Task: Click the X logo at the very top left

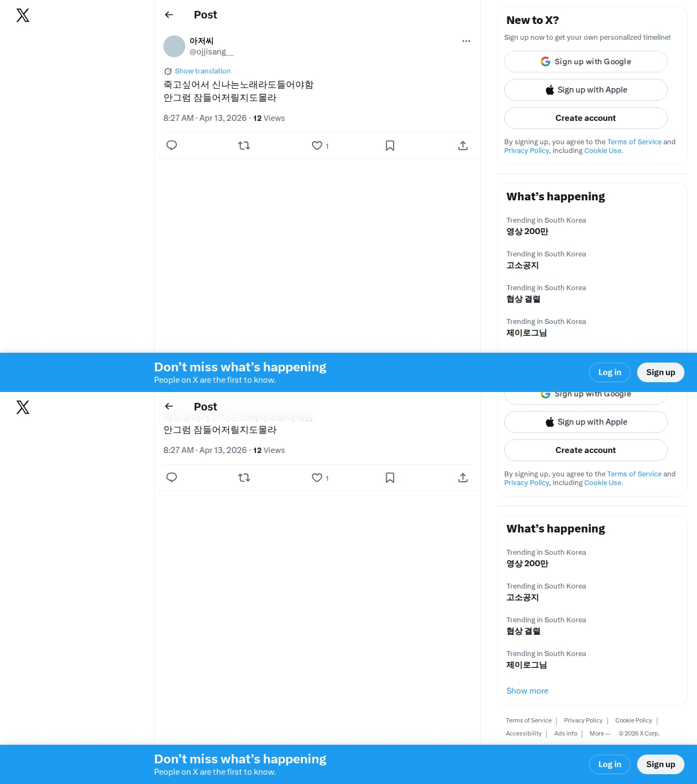Action: [23, 15]
